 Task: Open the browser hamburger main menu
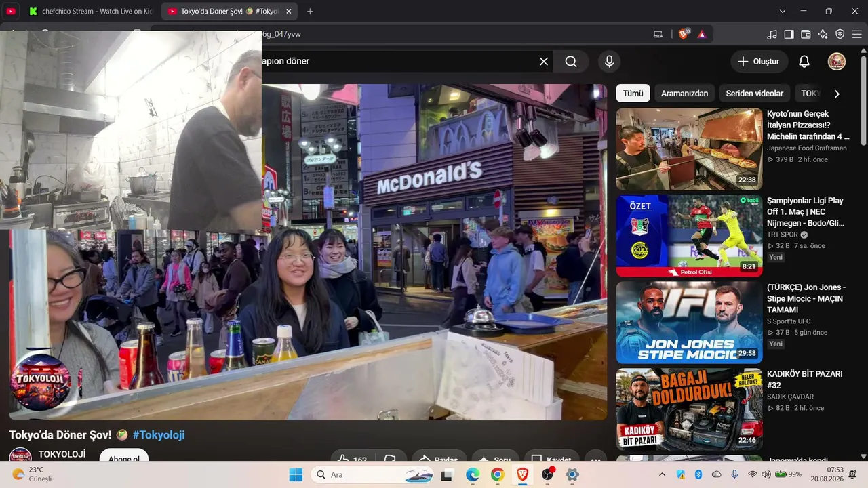[x=856, y=34]
